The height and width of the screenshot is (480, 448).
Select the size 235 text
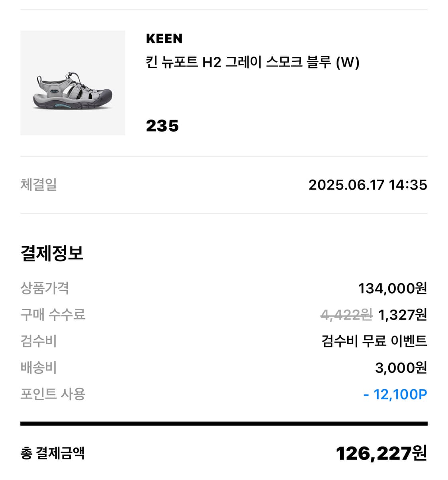[162, 126]
